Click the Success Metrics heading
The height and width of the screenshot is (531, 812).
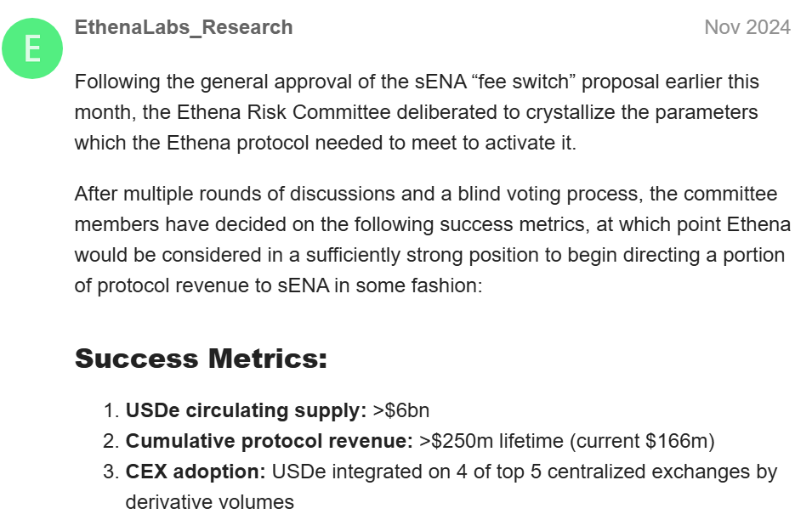201,358
